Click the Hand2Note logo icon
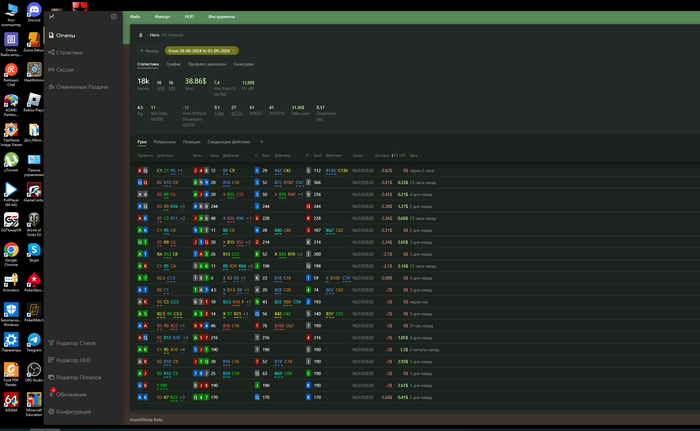This screenshot has width=700, height=431. point(52,17)
